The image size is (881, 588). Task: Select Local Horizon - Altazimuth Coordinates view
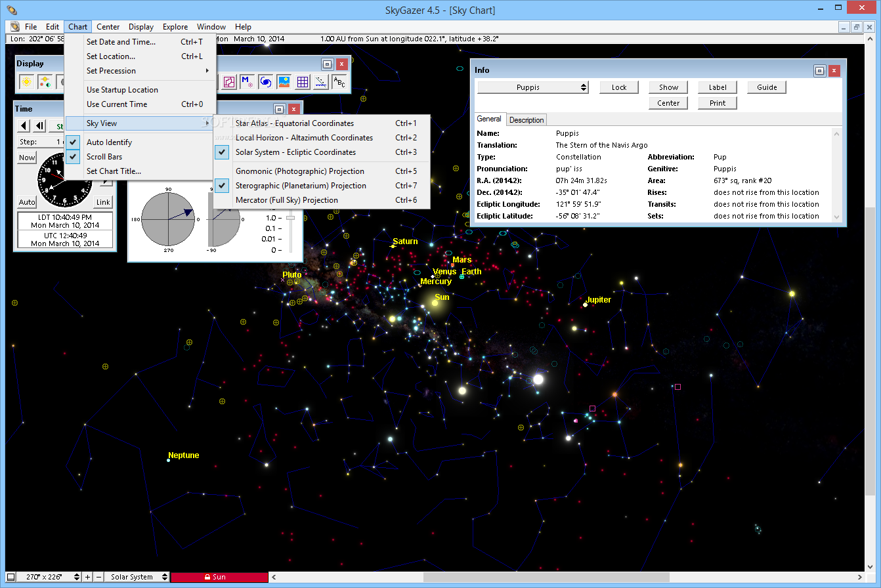[x=322, y=138]
